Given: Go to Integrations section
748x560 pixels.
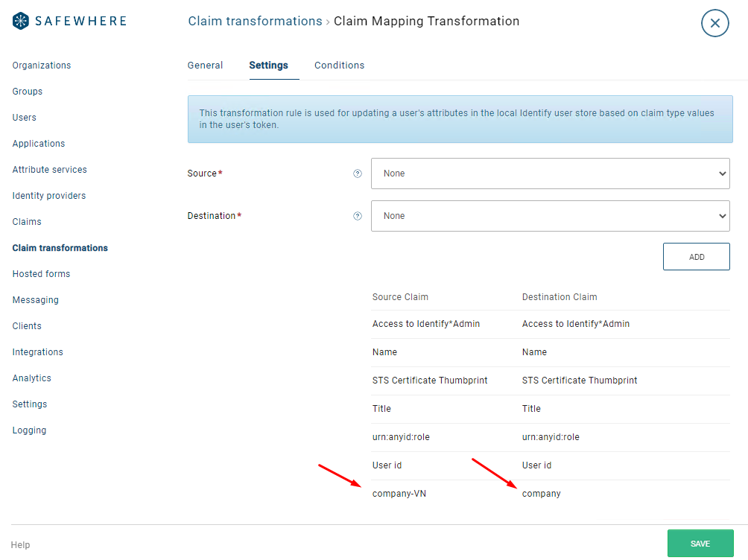Looking at the screenshot, I should coord(38,352).
